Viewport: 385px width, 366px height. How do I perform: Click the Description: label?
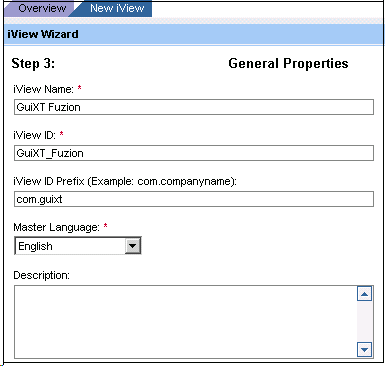(x=41, y=275)
